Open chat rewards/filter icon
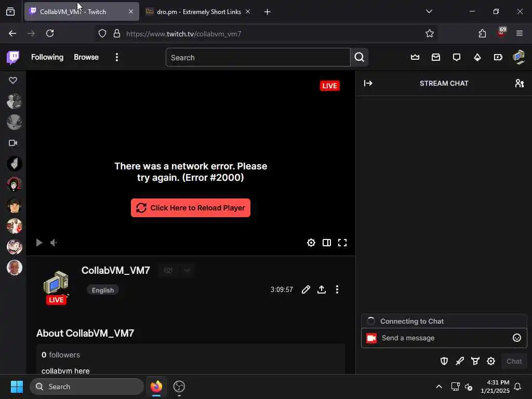Screen dimensions: 532x399 coord(475,361)
